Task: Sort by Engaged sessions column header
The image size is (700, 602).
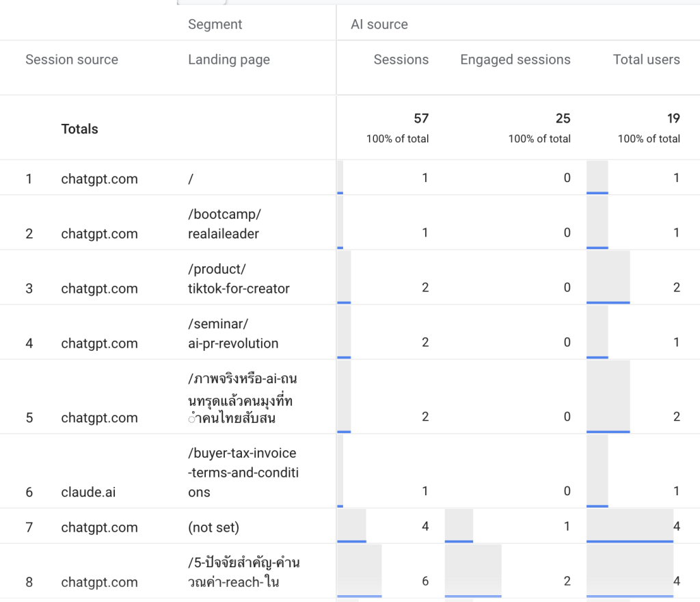Action: click(515, 60)
